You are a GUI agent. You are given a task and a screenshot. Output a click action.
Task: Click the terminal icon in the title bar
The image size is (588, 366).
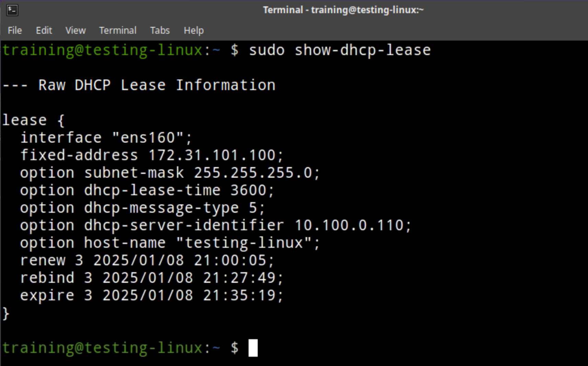[12, 10]
